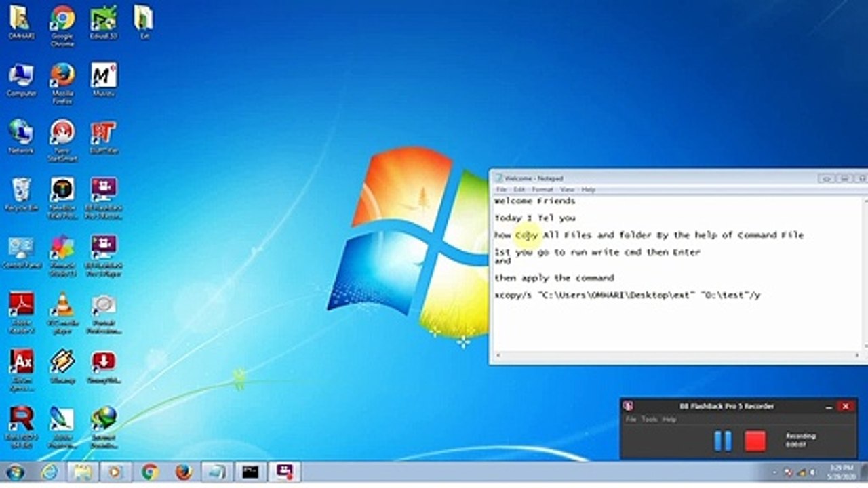Switch to Firefox on the taskbar

coord(183,472)
